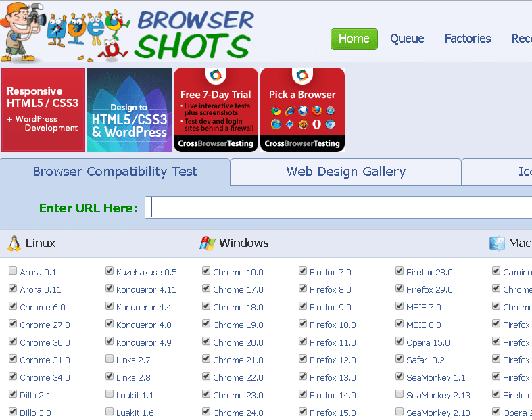Viewport: 532px width, 420px height.
Task: Enable SeaMonkey 2.13 checkbox
Action: pos(400,394)
